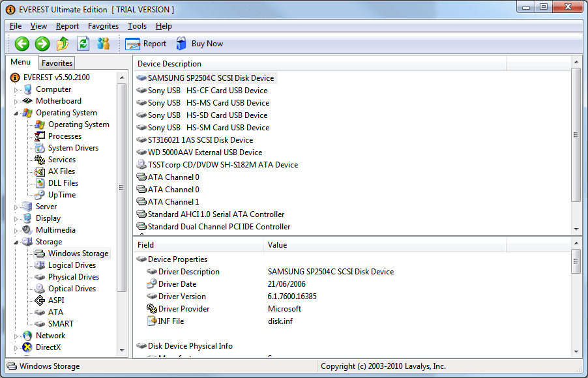Switch to the Favorites tab
The width and height of the screenshot is (588, 378).
56,63
